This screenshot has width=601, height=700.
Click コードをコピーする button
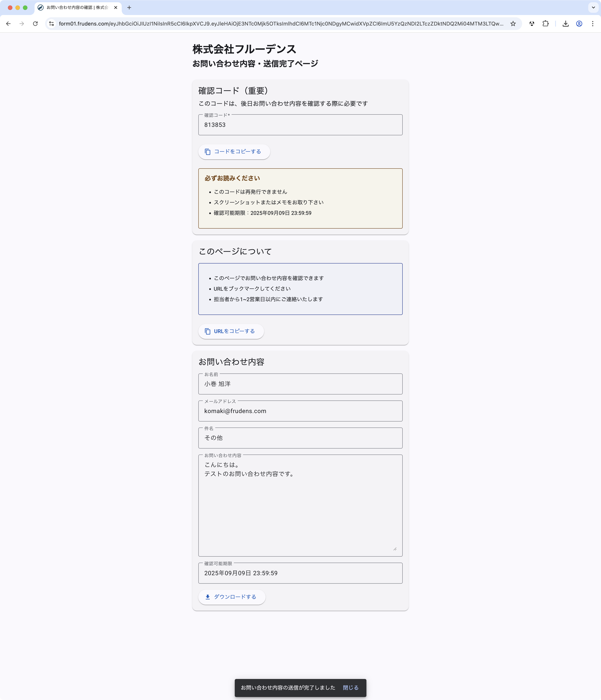tap(234, 152)
